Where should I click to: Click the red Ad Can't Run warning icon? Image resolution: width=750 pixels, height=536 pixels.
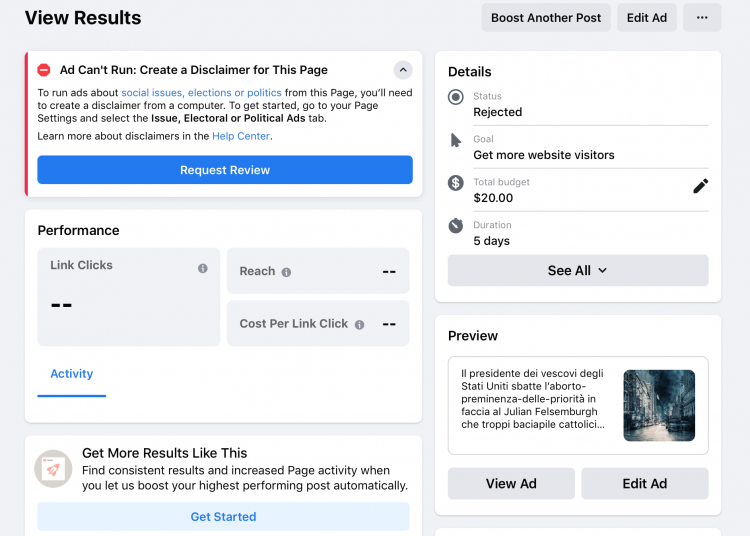(44, 70)
